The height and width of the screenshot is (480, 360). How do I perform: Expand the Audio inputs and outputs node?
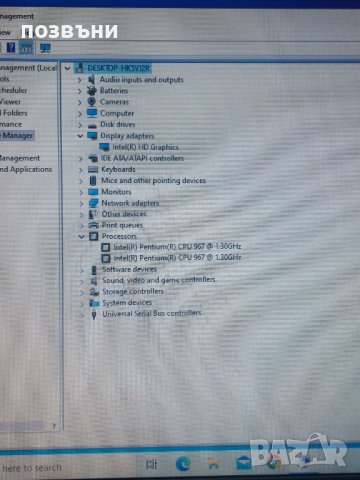pyautogui.click(x=79, y=80)
